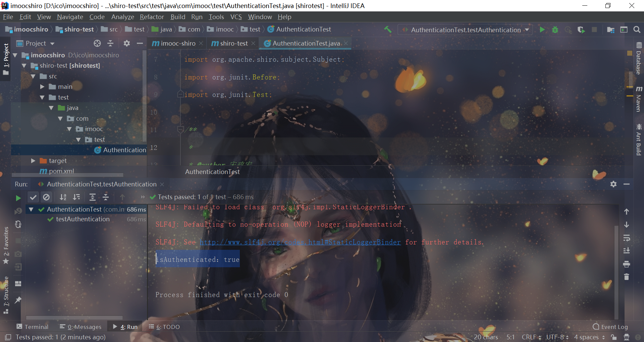The image size is (644, 342).
Task: Expand the main folder node
Action: pos(42,87)
